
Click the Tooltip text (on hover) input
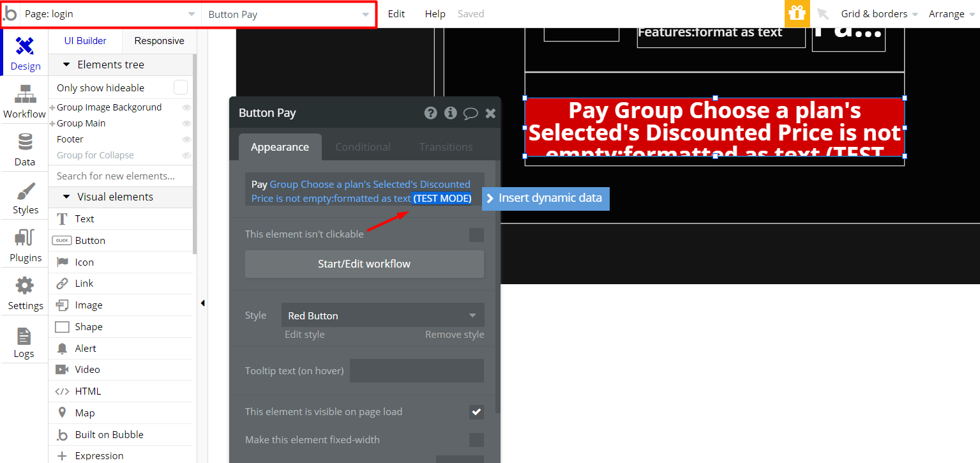pyautogui.click(x=417, y=370)
